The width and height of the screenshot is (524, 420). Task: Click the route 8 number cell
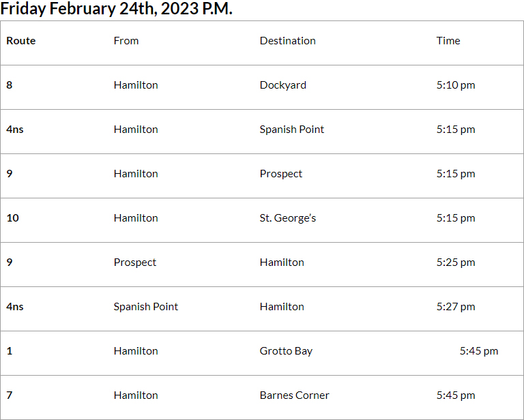[x=10, y=85]
